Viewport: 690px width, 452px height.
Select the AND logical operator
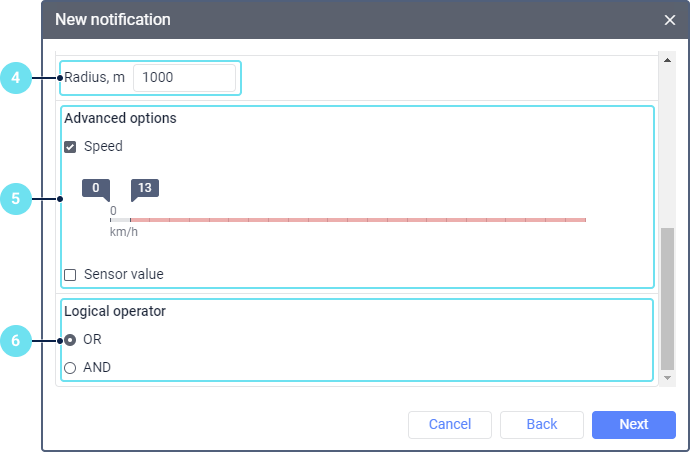70,368
